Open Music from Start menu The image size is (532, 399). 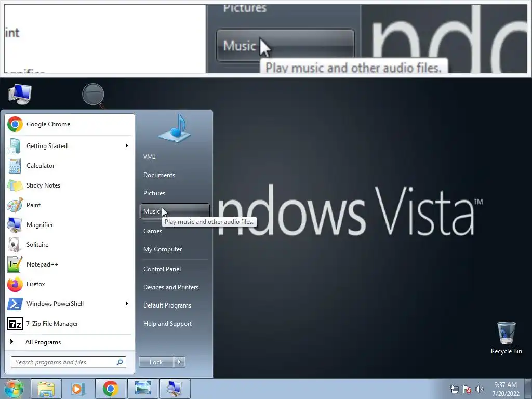(x=175, y=211)
